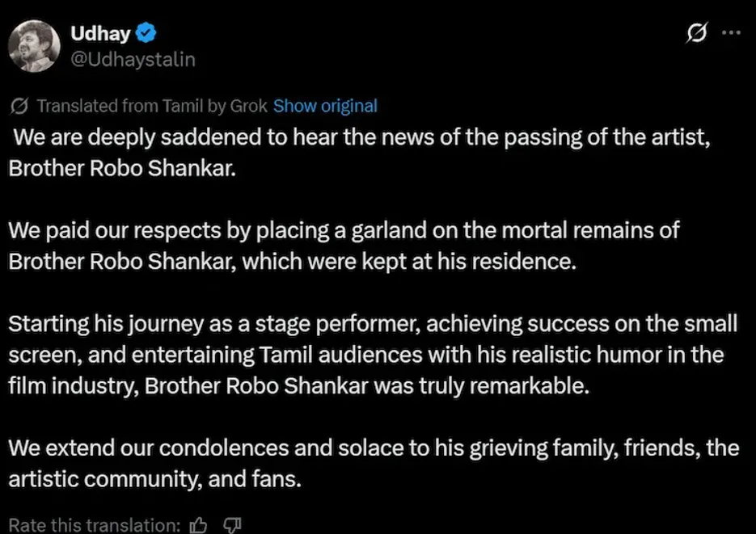
Task: Open the @Udhaystalin handle link
Action: point(133,60)
